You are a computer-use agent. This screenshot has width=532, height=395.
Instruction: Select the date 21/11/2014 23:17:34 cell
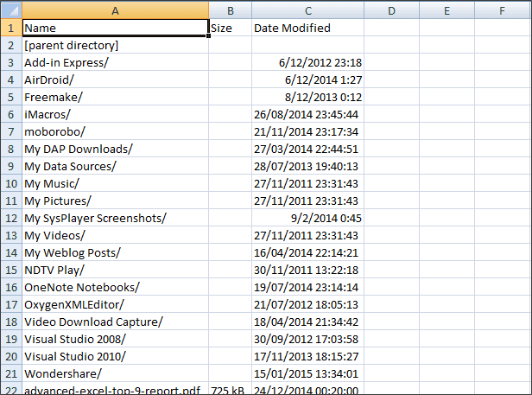click(307, 131)
